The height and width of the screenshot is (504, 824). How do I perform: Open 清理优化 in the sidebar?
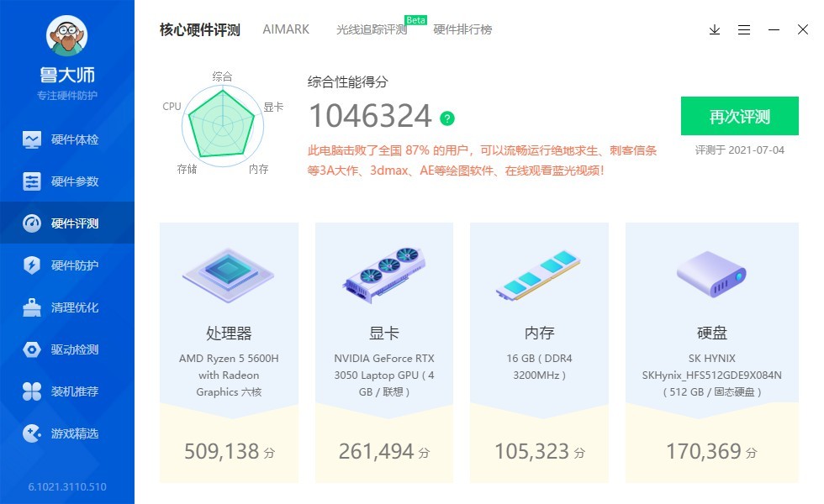[x=67, y=307]
